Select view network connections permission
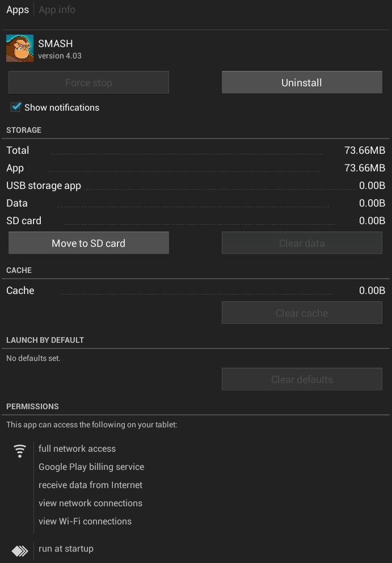Image resolution: width=392 pixels, height=563 pixels. click(90, 503)
